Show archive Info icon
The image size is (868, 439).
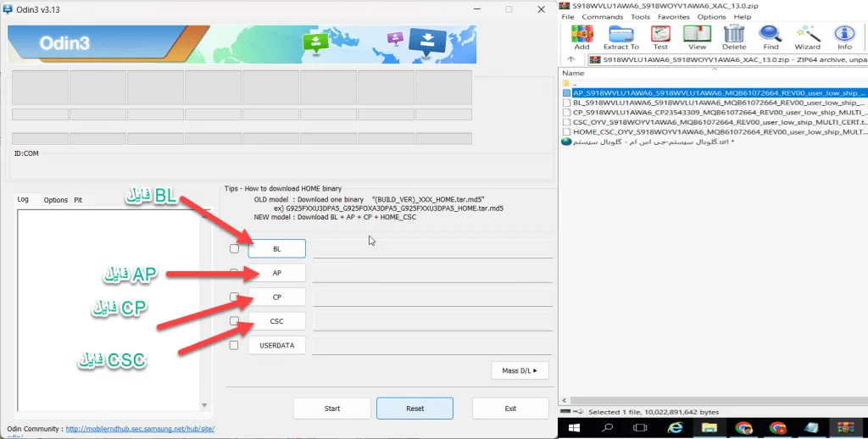844,36
